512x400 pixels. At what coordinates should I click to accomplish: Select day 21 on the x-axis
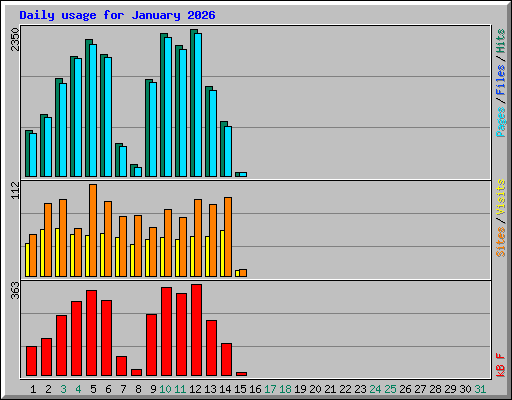click(x=330, y=389)
